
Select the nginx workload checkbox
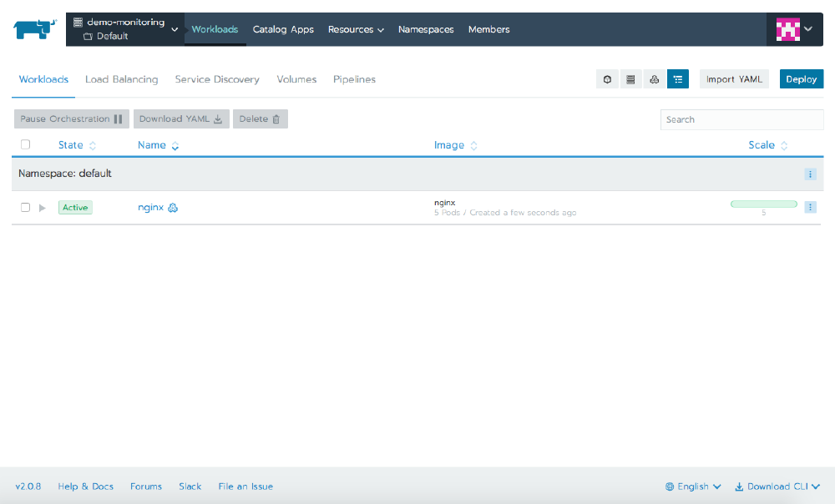[25, 207]
